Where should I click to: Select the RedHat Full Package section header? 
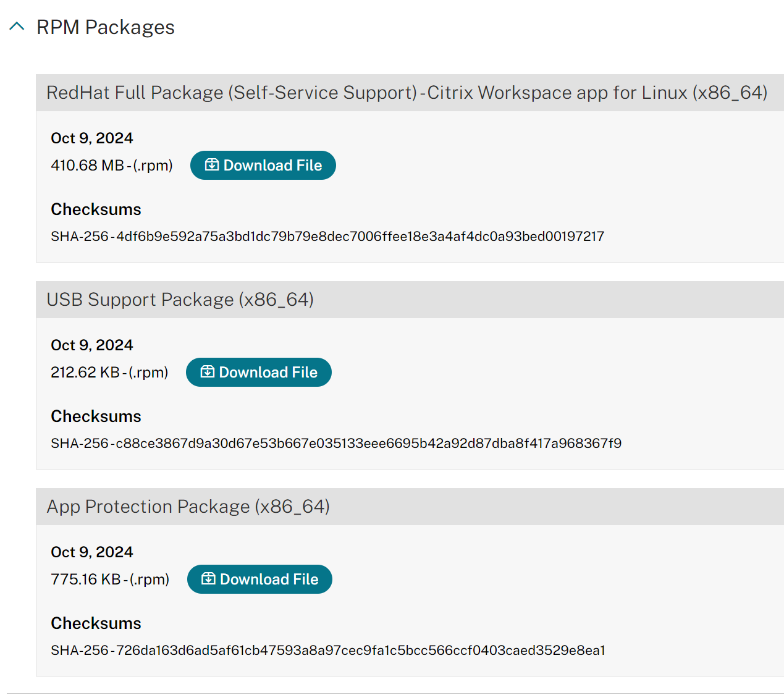(407, 93)
